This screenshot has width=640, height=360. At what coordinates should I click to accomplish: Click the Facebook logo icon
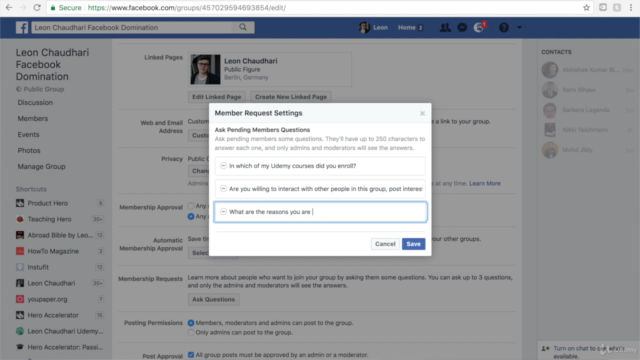pos(22,27)
